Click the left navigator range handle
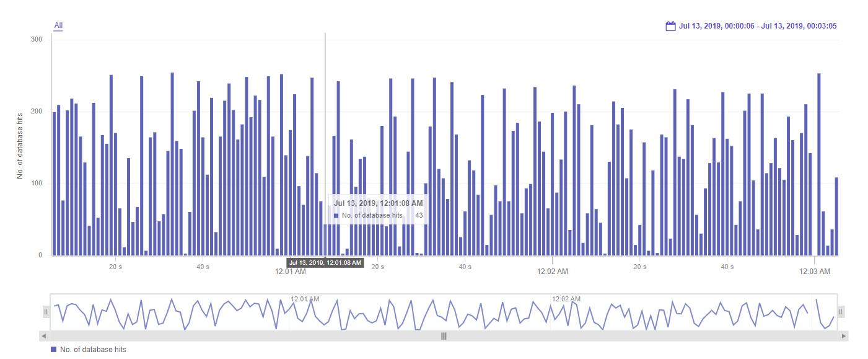 click(46, 311)
